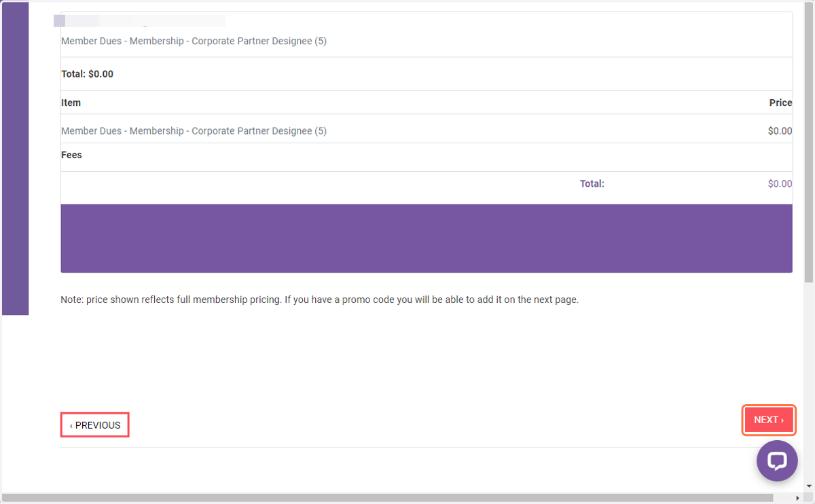815x504 pixels.
Task: Click the top Member Dues Corporate Partner heading
Action: click(x=194, y=41)
